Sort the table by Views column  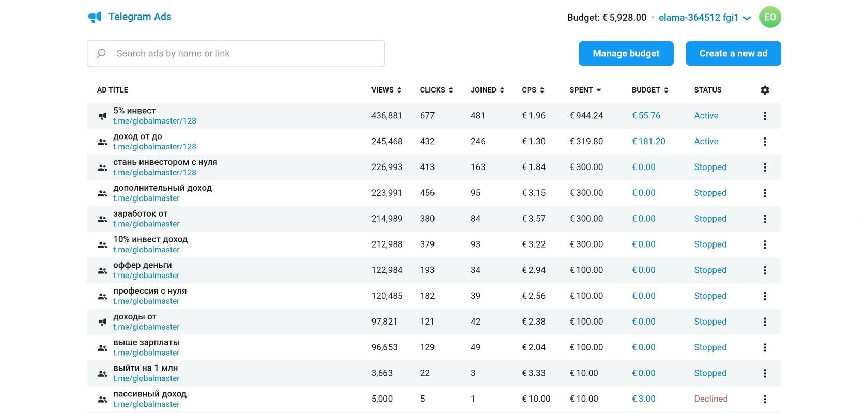[x=386, y=90]
